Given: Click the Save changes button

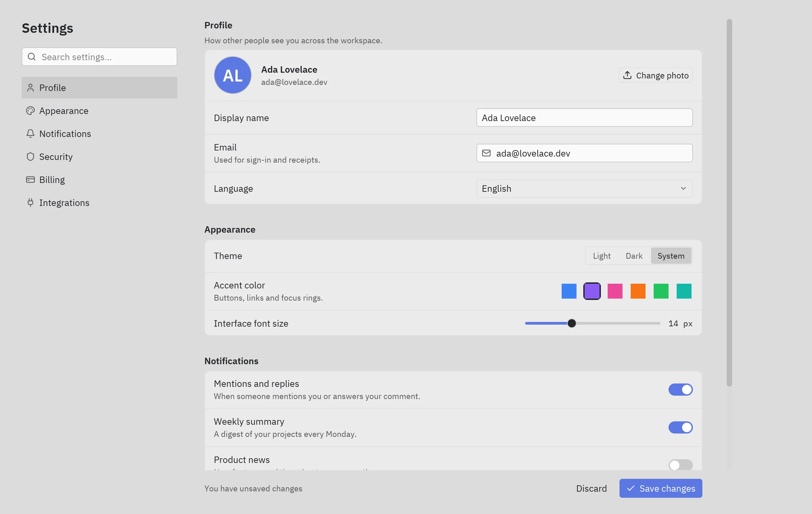Looking at the screenshot, I should (x=661, y=488).
